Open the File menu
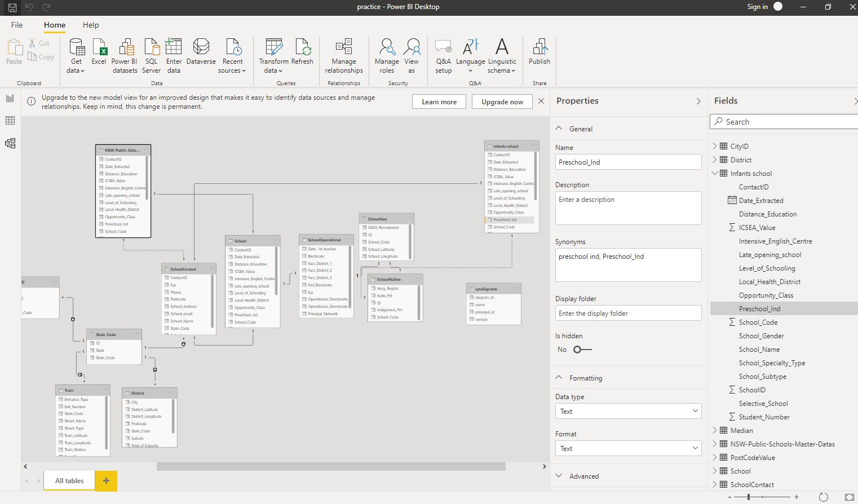 click(17, 25)
